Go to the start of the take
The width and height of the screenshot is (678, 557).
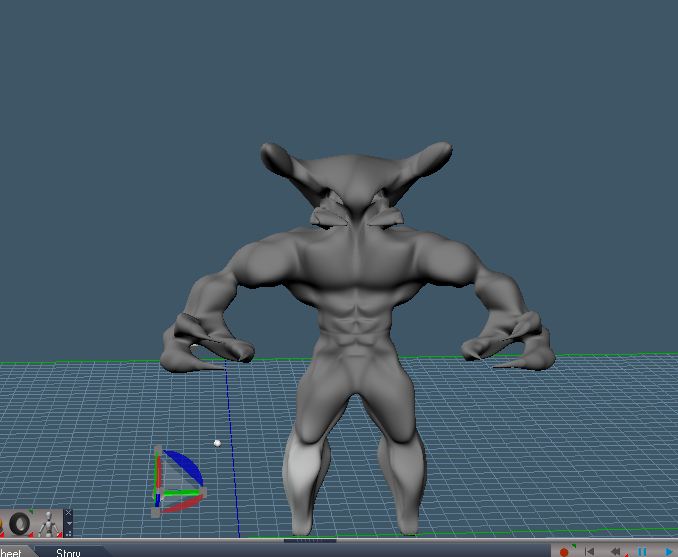(589, 551)
